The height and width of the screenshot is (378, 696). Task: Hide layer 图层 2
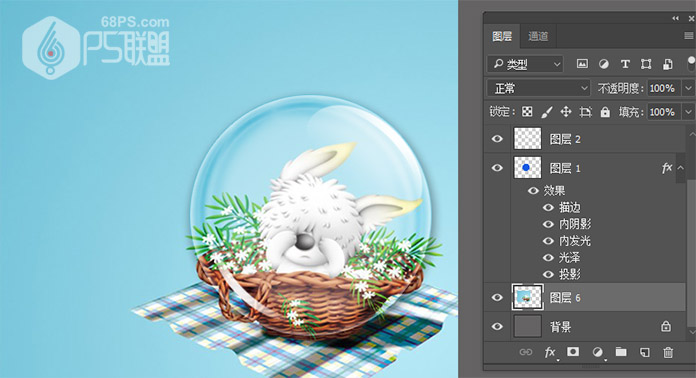[x=497, y=139]
